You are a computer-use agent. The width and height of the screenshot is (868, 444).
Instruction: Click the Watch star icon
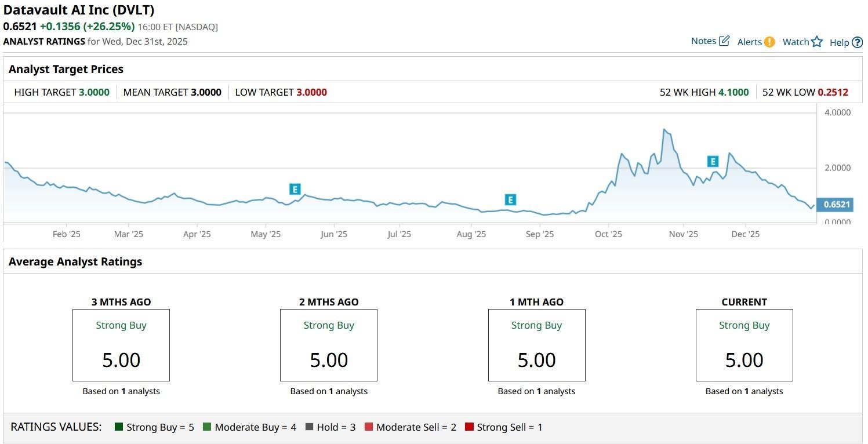point(817,42)
